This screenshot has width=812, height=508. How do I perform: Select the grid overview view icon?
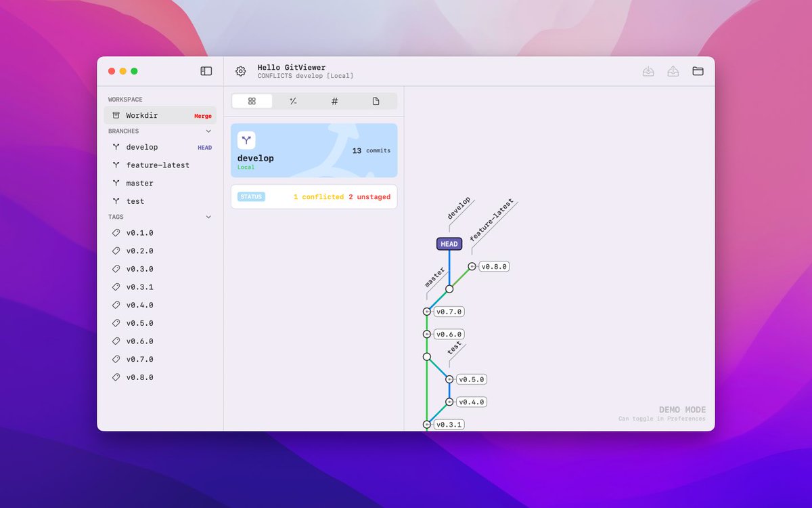pos(252,100)
